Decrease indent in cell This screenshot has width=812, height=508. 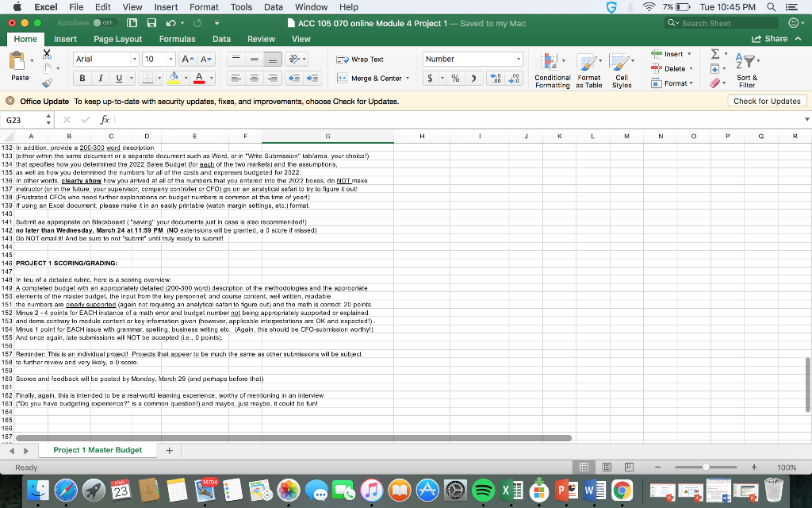(293, 79)
